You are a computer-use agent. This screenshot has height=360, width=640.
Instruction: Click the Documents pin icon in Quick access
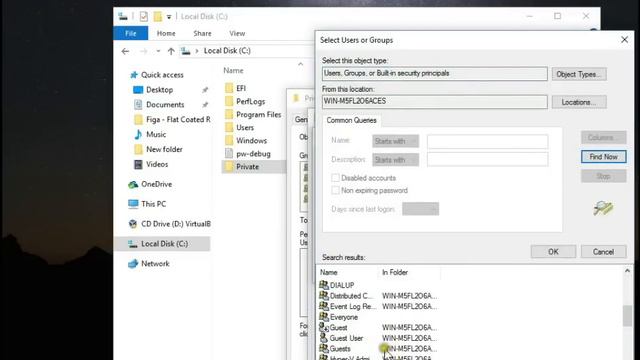(205, 105)
